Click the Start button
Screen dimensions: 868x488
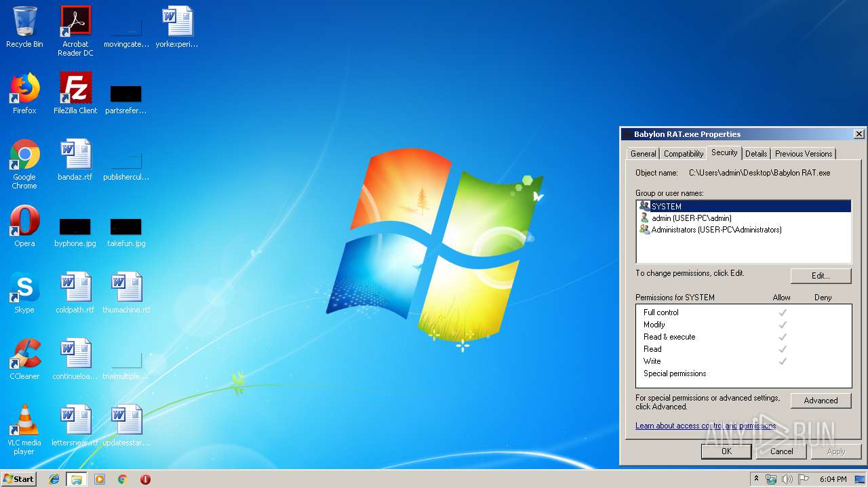pyautogui.click(x=19, y=479)
